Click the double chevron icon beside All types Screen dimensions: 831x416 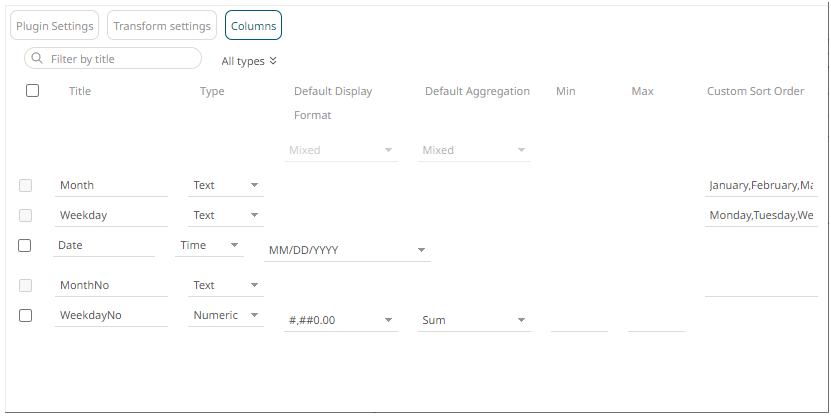(273, 61)
